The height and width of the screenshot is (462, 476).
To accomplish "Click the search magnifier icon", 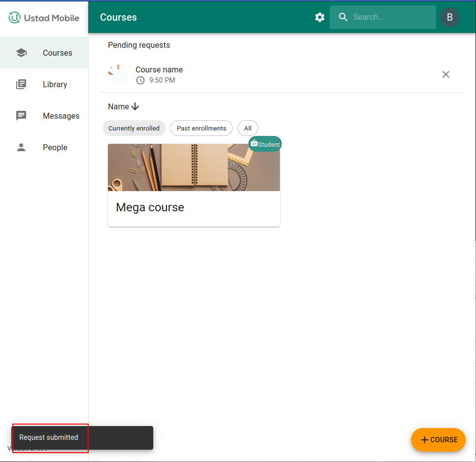I will pyautogui.click(x=343, y=17).
